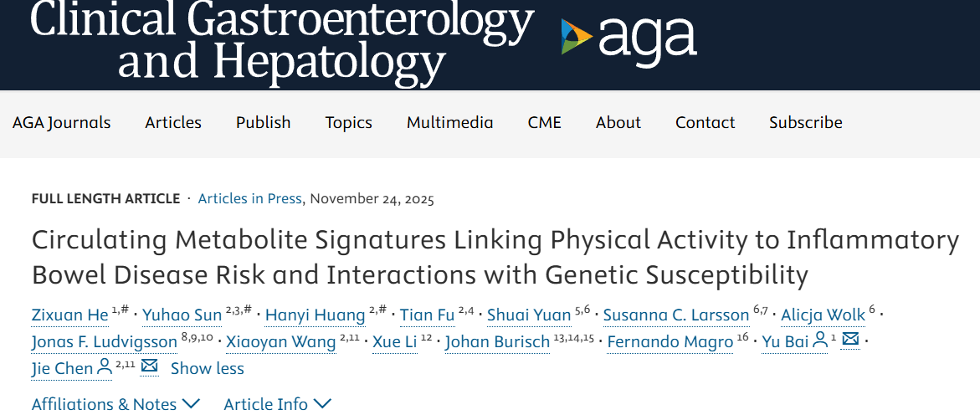
Task: Click the person icon next to Jie Chen
Action: pos(105,366)
